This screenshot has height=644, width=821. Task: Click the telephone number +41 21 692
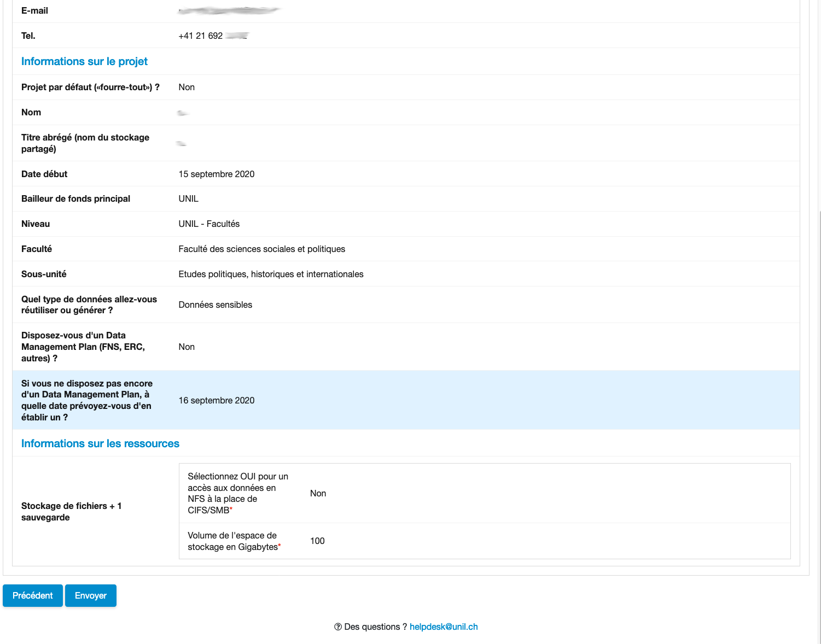click(x=201, y=36)
